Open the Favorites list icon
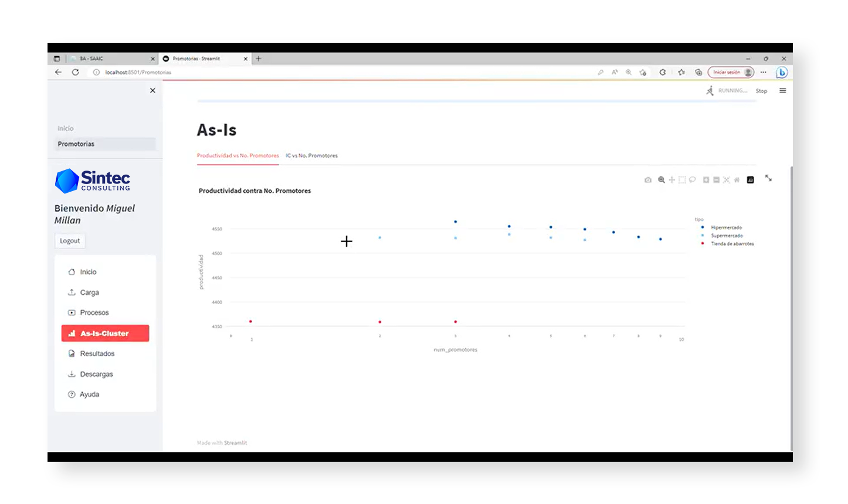Viewport: 848px width, 504px height. [x=681, y=72]
